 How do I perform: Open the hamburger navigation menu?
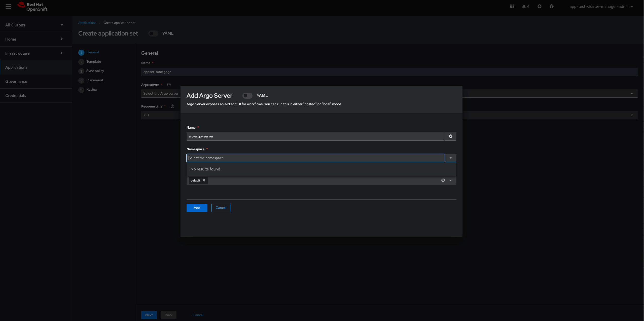8,7
